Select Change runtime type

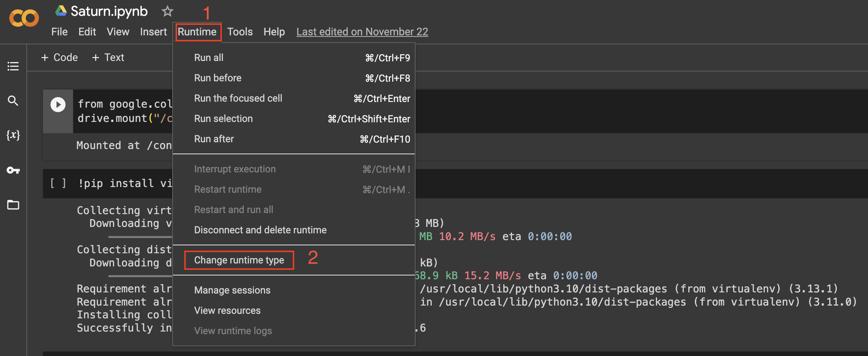(x=239, y=260)
